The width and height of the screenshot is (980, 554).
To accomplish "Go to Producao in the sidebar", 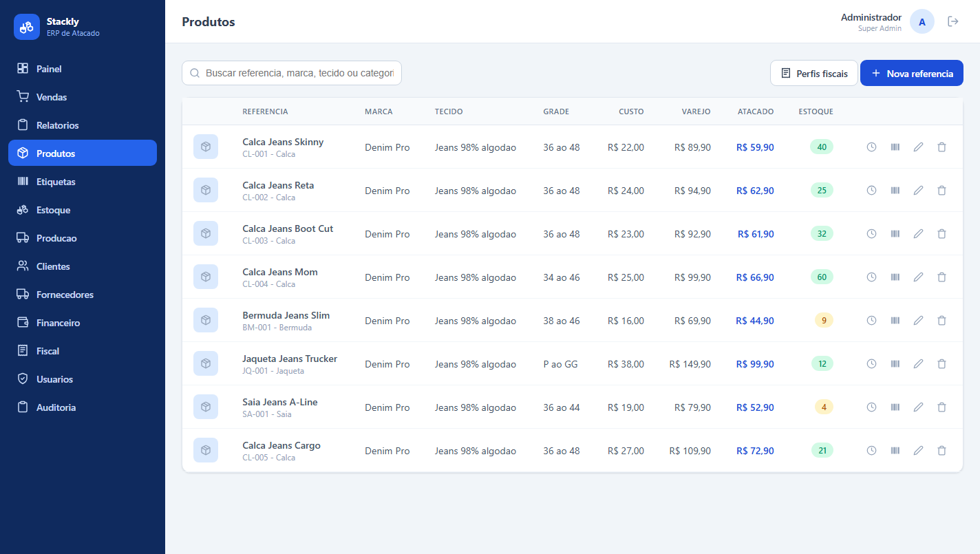I will tap(83, 238).
